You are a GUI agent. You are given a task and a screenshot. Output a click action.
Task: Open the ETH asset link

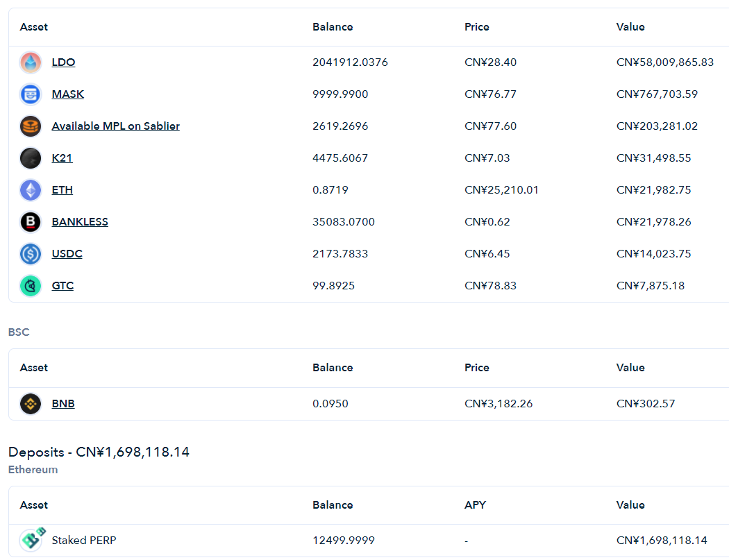click(62, 190)
